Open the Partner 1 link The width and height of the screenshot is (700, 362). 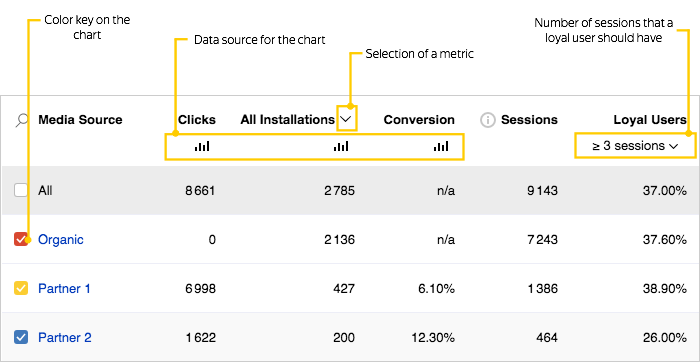pyautogui.click(x=64, y=288)
